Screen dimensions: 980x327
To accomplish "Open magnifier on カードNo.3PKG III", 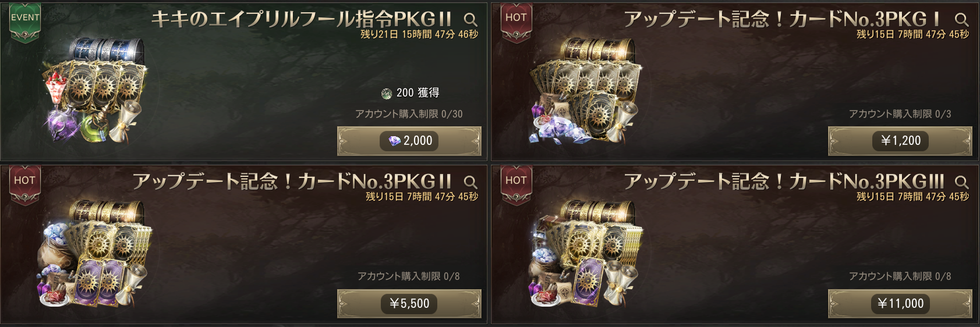I will (962, 182).
